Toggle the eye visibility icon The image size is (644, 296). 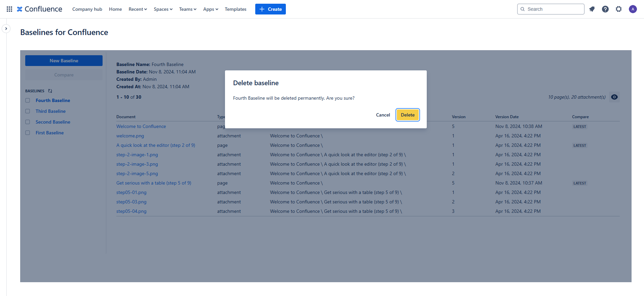point(614,97)
